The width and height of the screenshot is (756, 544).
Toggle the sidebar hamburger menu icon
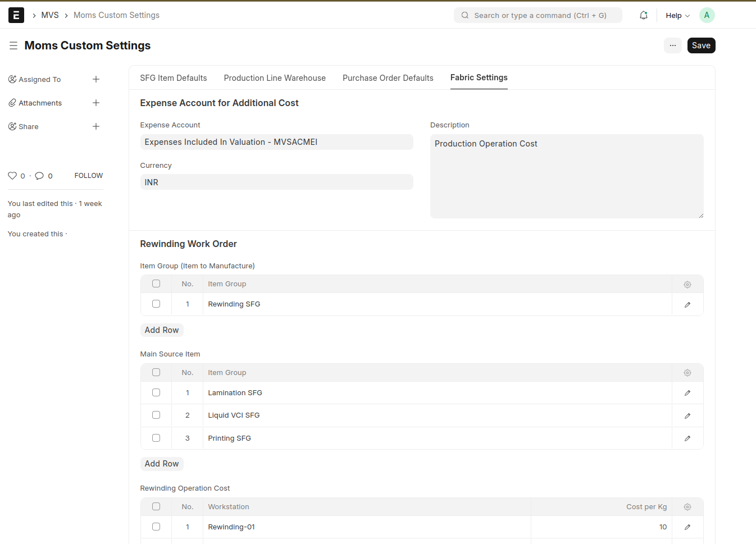(x=13, y=45)
